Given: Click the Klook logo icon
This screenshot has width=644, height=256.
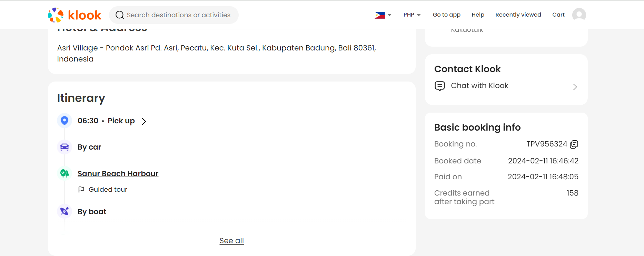Looking at the screenshot, I should pos(56,15).
